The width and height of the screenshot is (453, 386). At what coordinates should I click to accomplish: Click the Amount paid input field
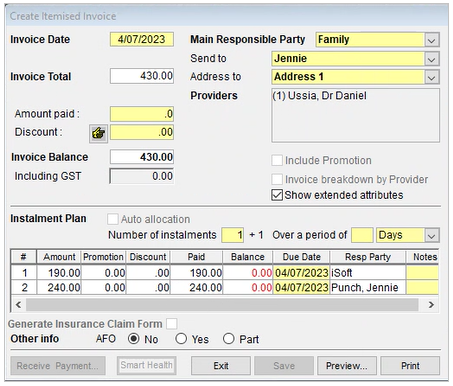(x=142, y=114)
